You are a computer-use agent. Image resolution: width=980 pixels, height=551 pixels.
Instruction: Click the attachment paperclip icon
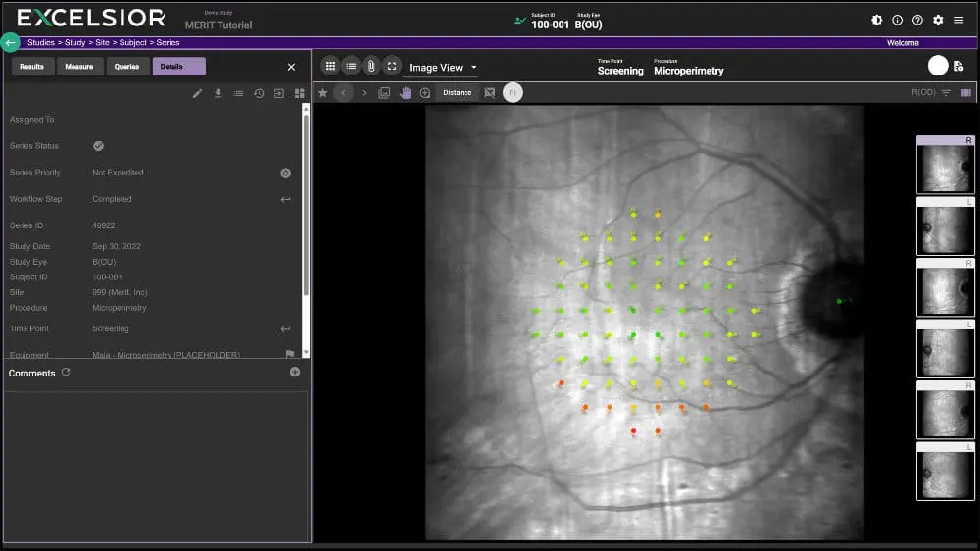[371, 67]
